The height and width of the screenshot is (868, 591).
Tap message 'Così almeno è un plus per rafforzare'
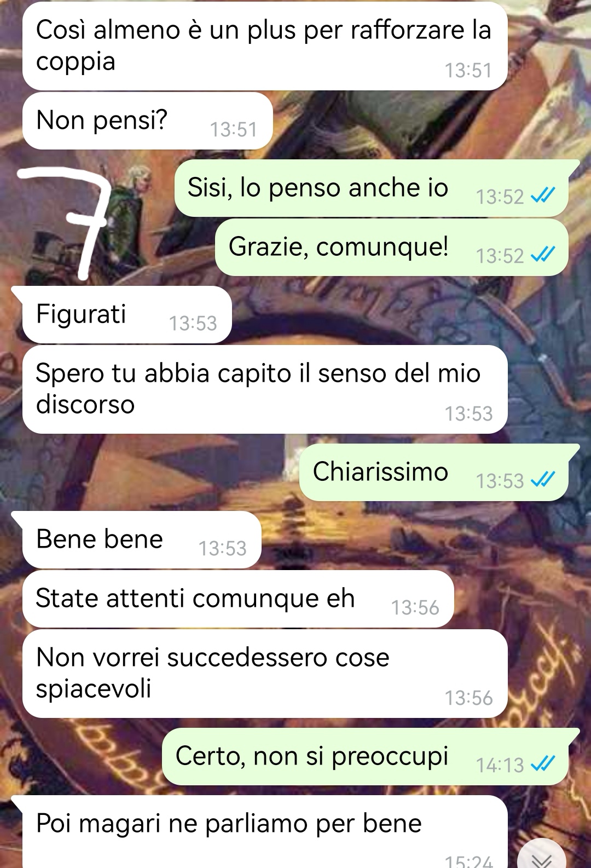pos(265,46)
